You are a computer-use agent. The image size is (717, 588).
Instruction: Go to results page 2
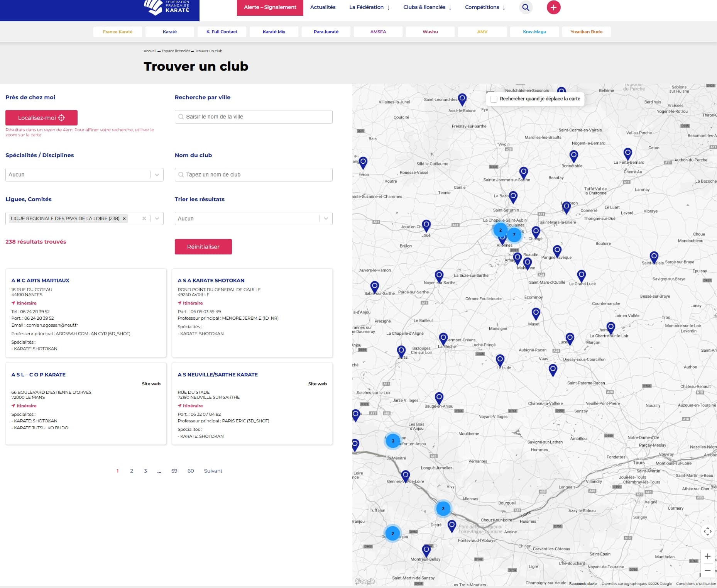pos(132,471)
